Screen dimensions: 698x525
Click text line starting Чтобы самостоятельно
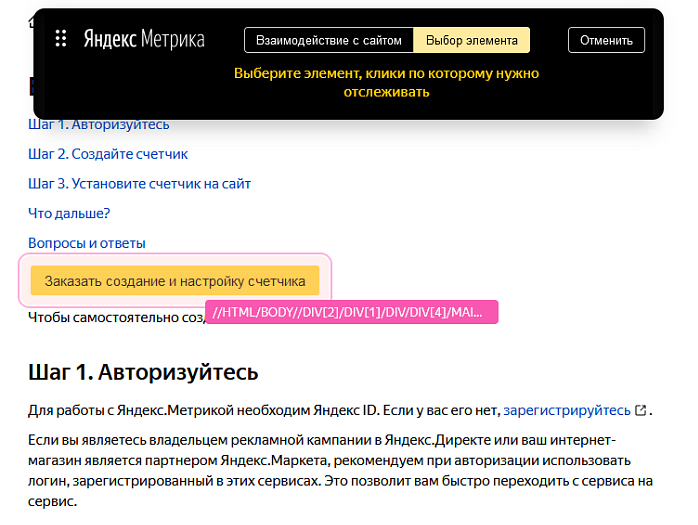[115, 317]
